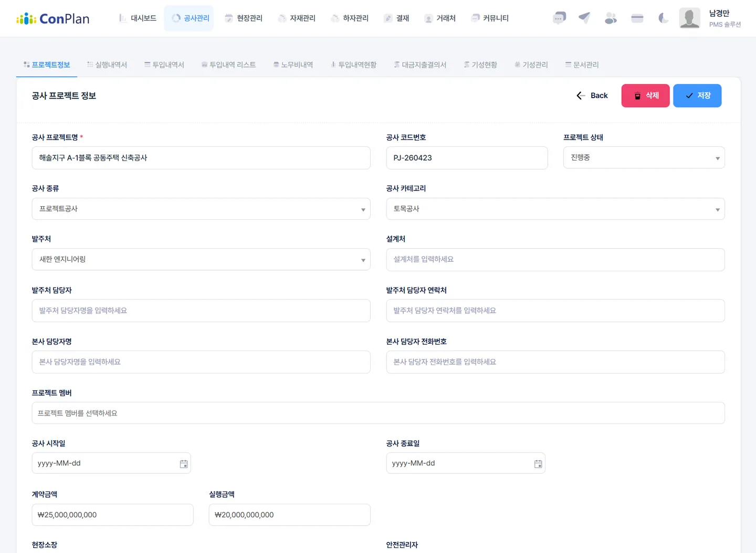The image size is (756, 553).
Task: Switch to 기성현황 tab
Action: click(480, 65)
